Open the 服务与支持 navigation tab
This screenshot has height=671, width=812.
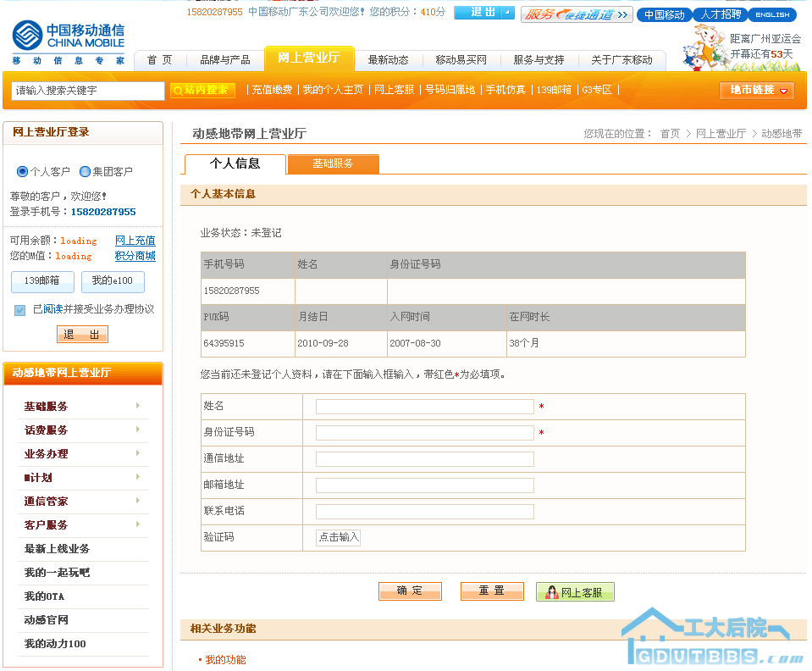click(x=539, y=60)
